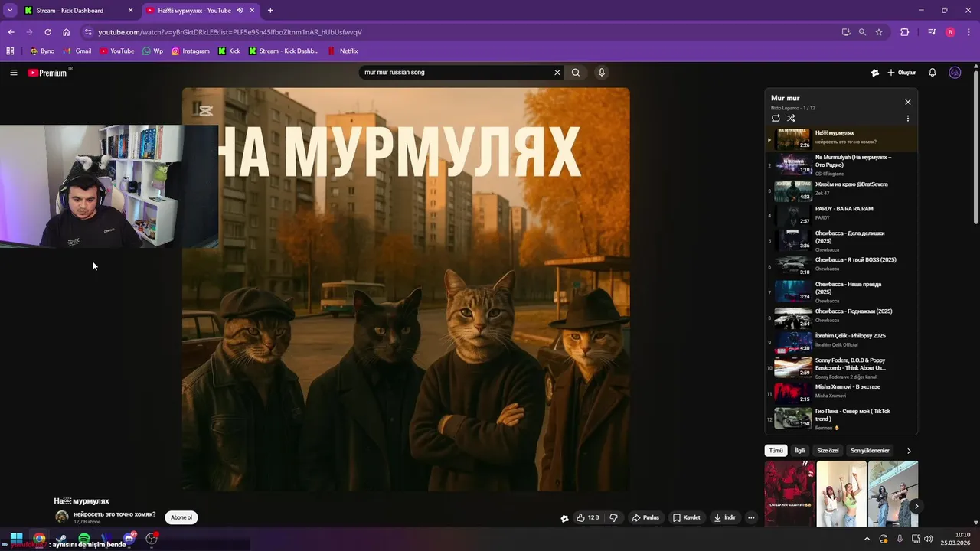This screenshot has width=980, height=551.
Task: Open the taskbar volume control
Action: point(929,539)
